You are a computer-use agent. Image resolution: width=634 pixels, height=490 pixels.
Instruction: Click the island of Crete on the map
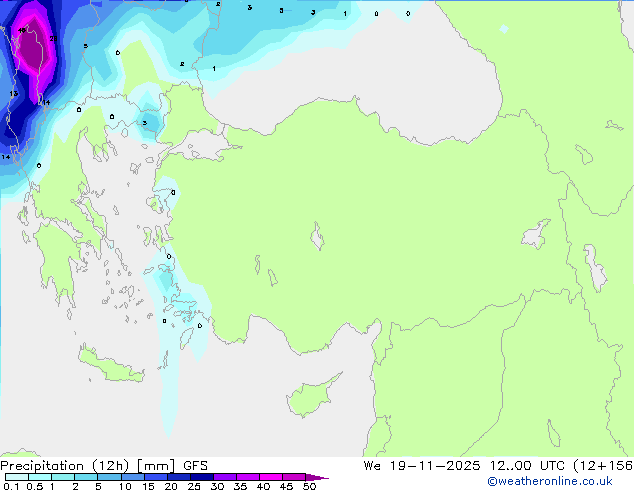111,366
